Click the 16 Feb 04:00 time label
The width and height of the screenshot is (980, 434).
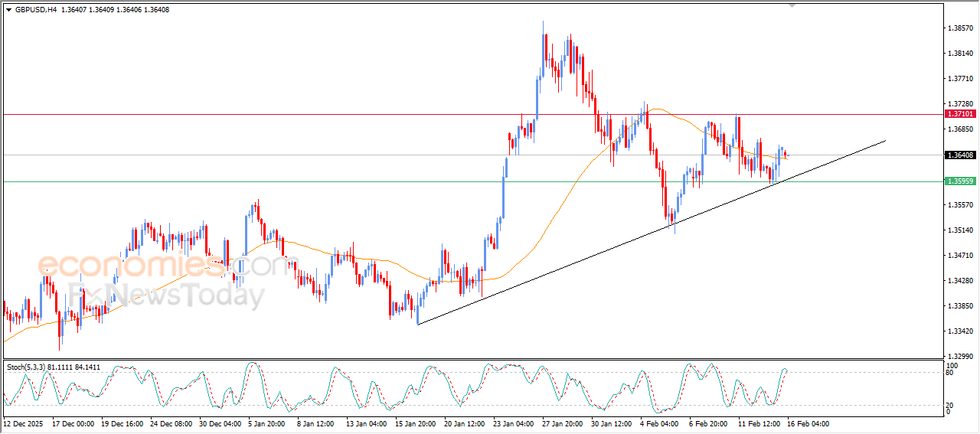[808, 423]
